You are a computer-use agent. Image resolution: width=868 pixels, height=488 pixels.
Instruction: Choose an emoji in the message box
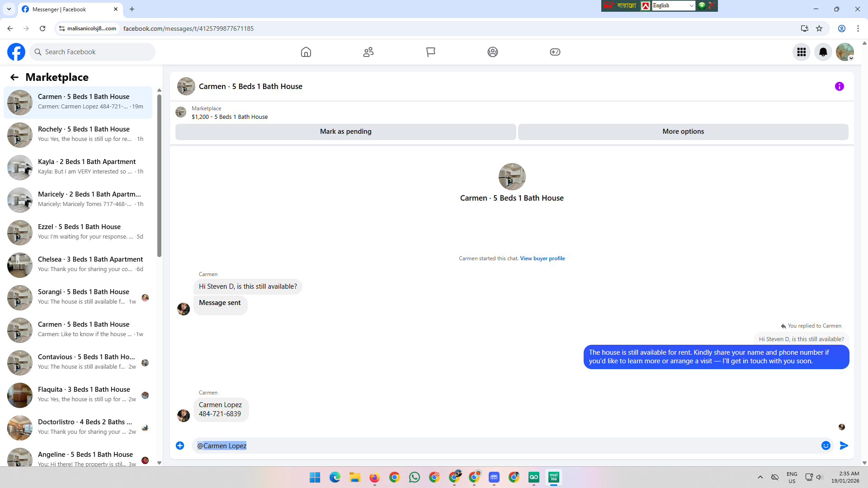(826, 446)
